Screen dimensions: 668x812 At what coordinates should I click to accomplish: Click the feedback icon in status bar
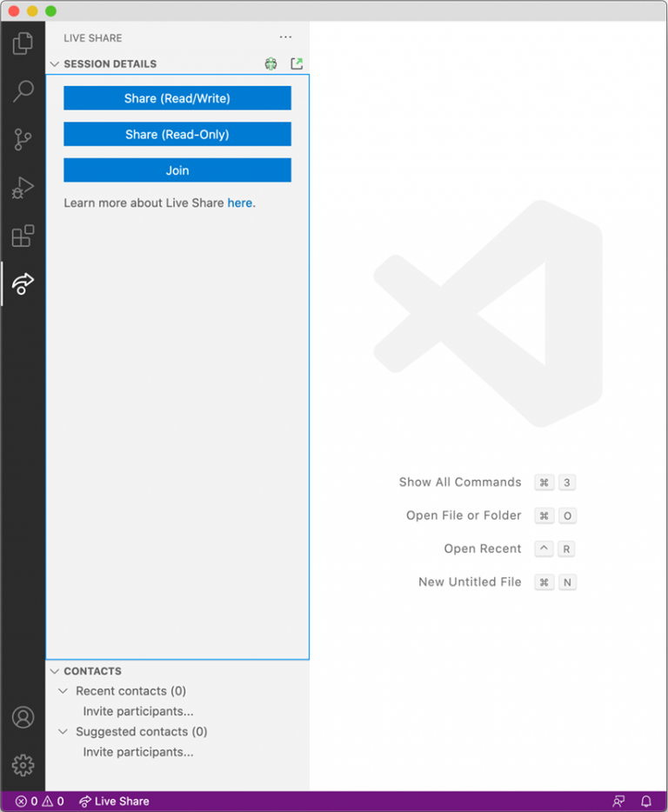pyautogui.click(x=618, y=801)
